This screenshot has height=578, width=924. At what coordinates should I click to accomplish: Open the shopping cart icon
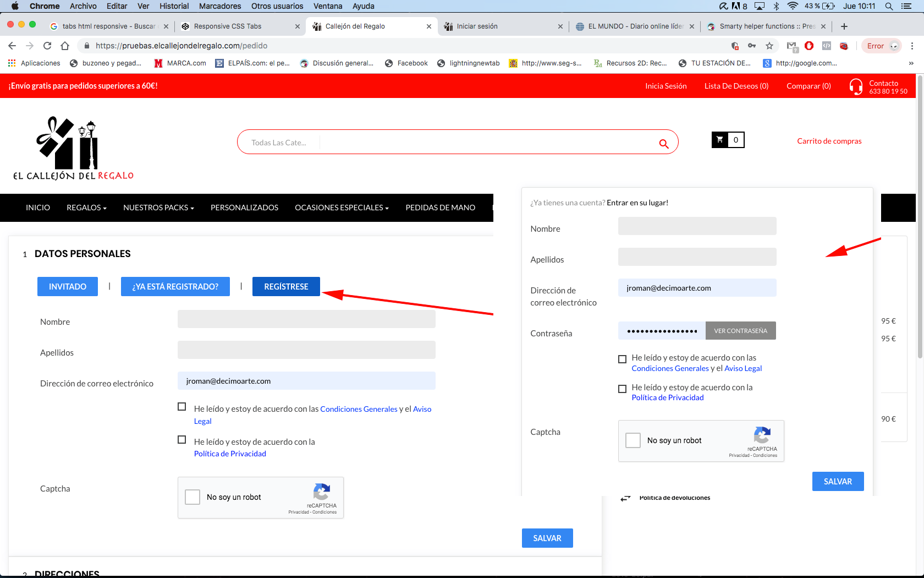(x=720, y=140)
